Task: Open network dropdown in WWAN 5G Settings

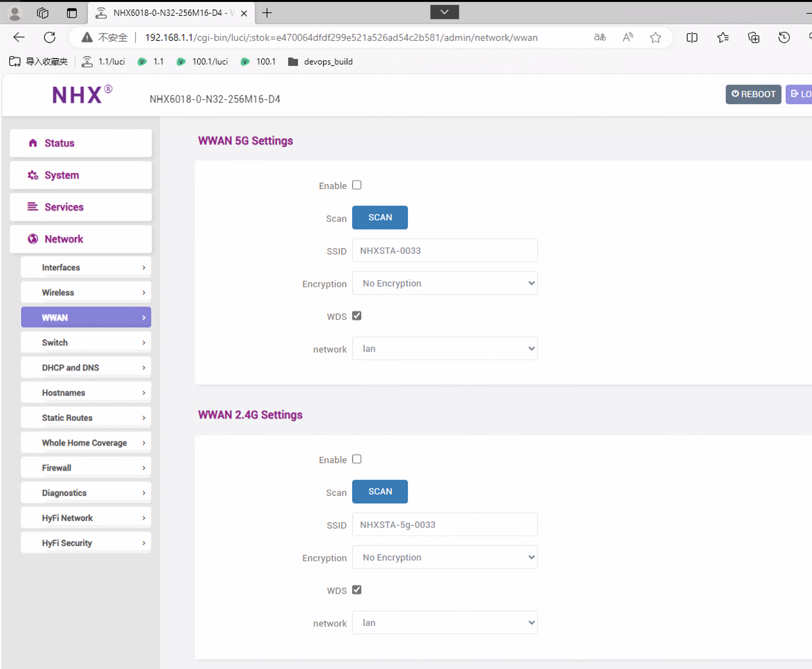Action: pos(445,349)
